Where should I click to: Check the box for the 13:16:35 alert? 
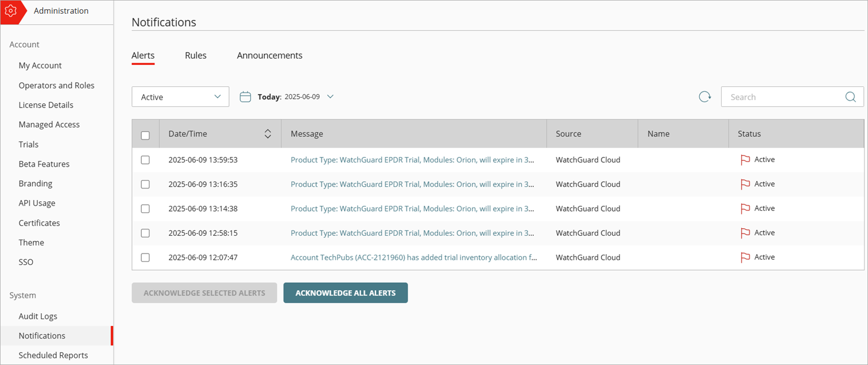coord(145,185)
